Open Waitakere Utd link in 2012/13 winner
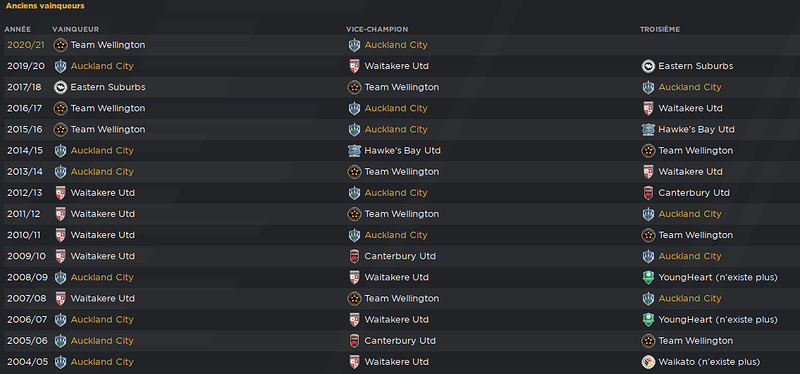800x374 pixels. click(103, 193)
